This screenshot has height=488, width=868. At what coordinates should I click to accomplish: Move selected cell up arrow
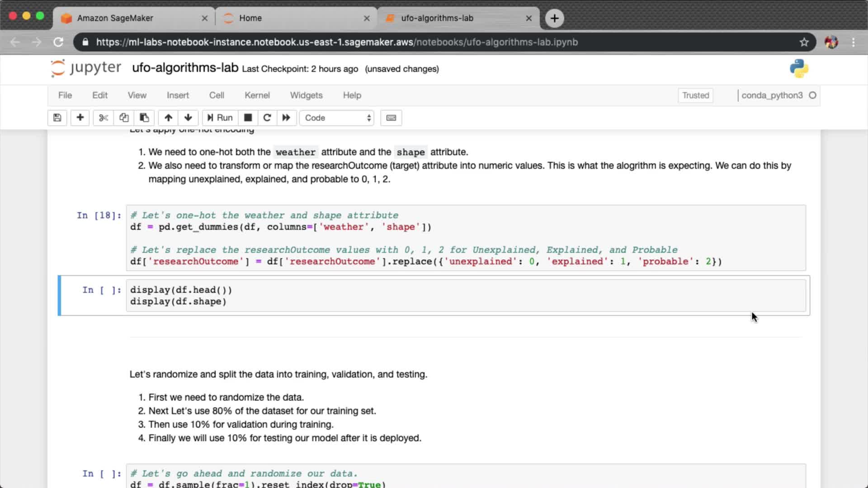[168, 118]
